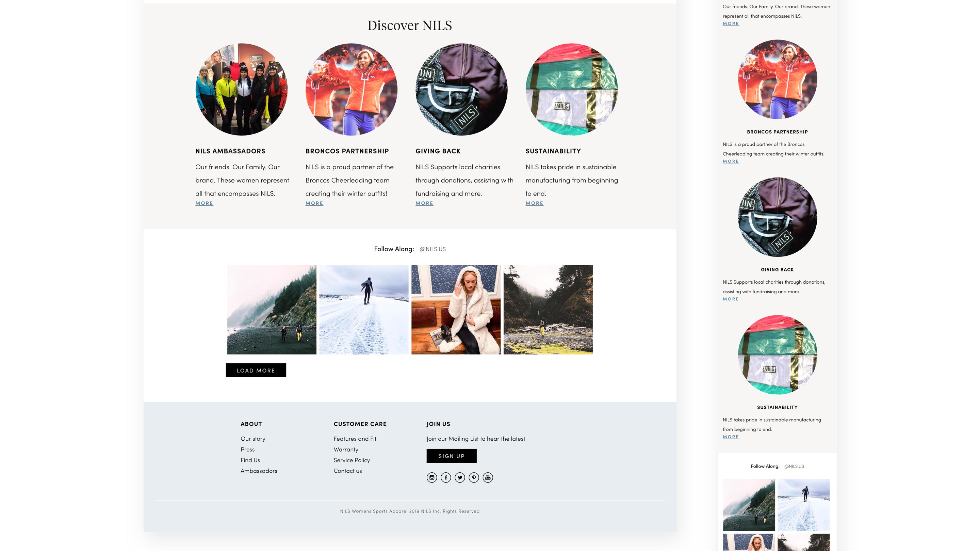
Task: Open the Twitter social icon in footer
Action: click(x=460, y=477)
